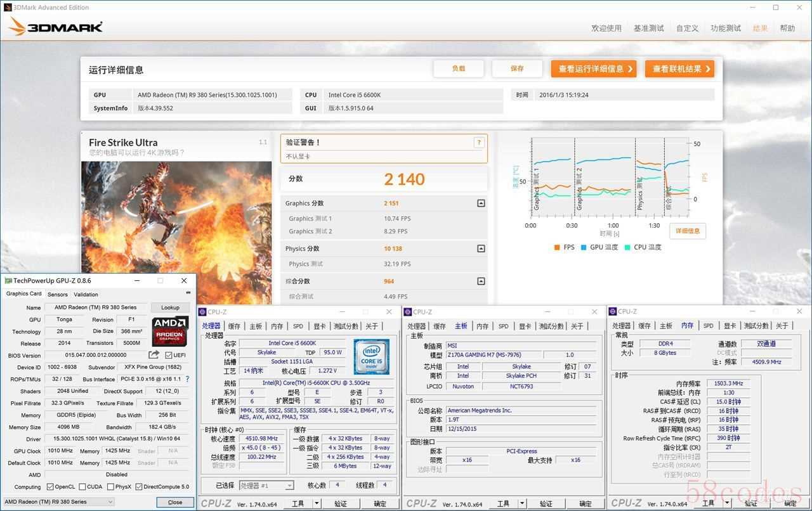Open the 关于 tab in CPU-Z memory window
Screen dimensions: 812x511
(782, 325)
